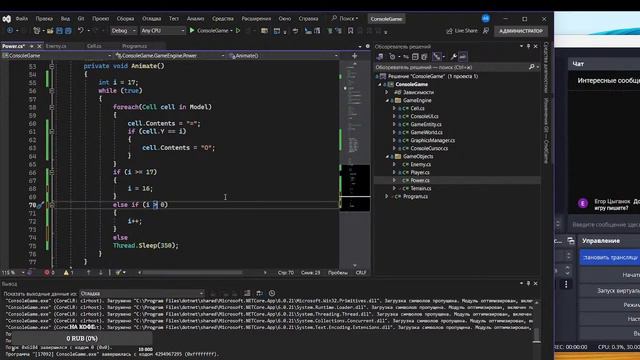Collapse the ConsoleGame project node
This screenshot has height=360, width=640.
click(x=380, y=84)
